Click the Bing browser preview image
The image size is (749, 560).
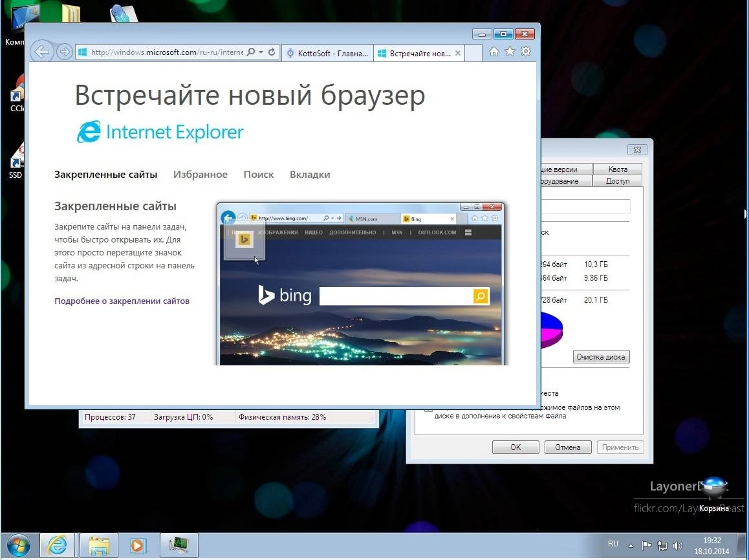pos(361,284)
